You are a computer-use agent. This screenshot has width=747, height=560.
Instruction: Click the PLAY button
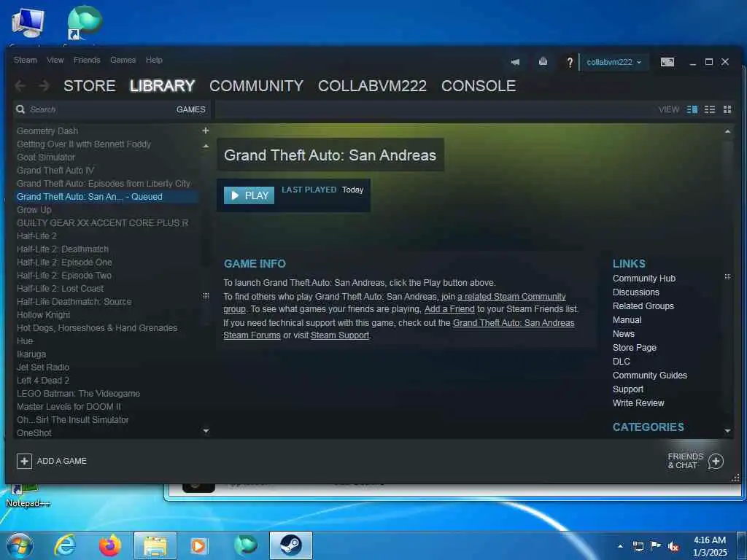[x=249, y=195]
